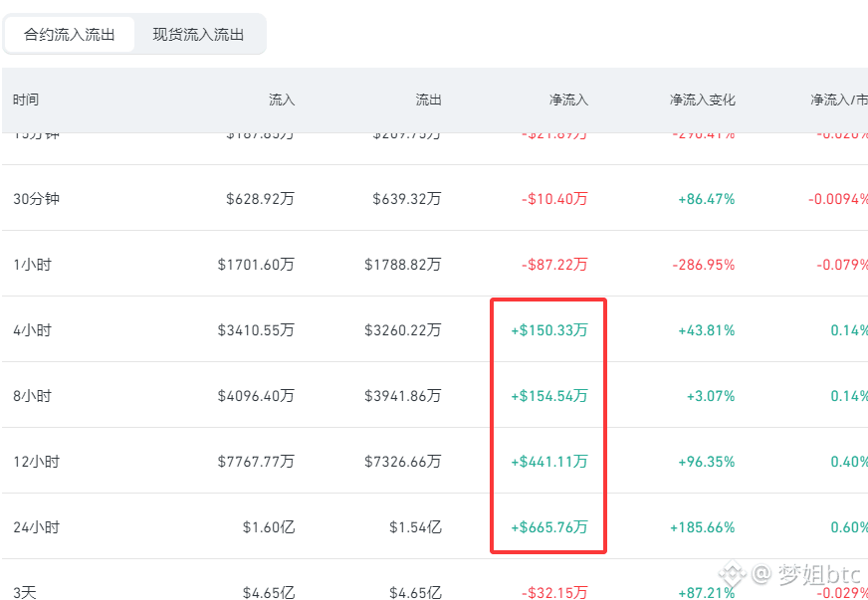868x600 pixels.
Task: Click net change value +185.66%
Action: pos(703,527)
